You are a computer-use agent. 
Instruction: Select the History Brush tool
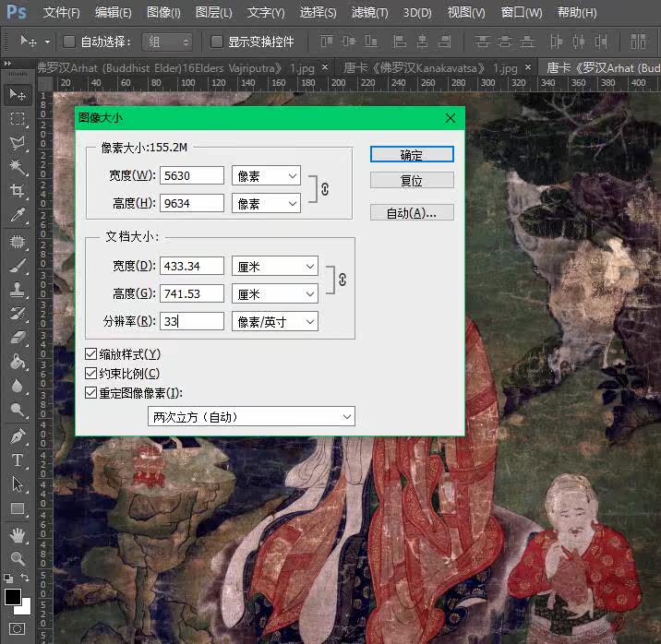coord(18,314)
